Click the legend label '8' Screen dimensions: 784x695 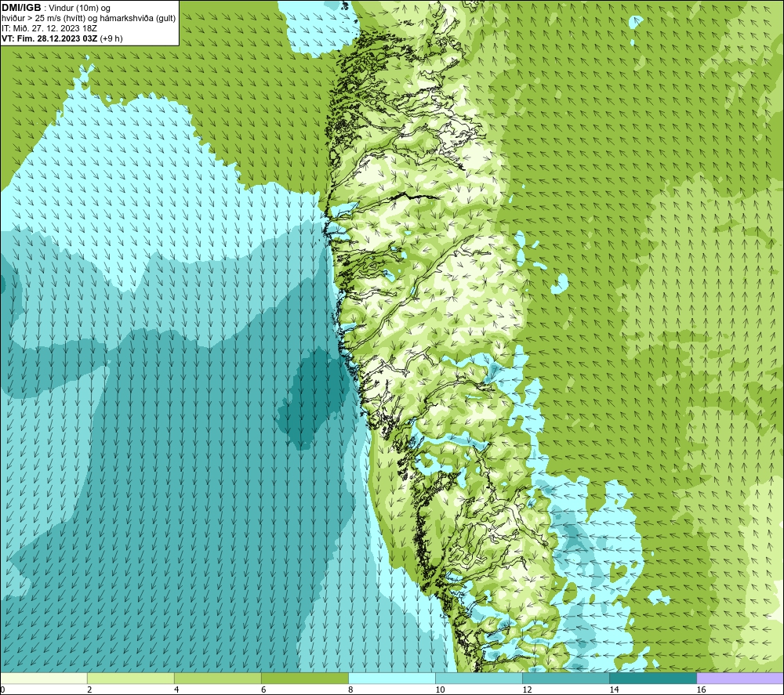350,690
